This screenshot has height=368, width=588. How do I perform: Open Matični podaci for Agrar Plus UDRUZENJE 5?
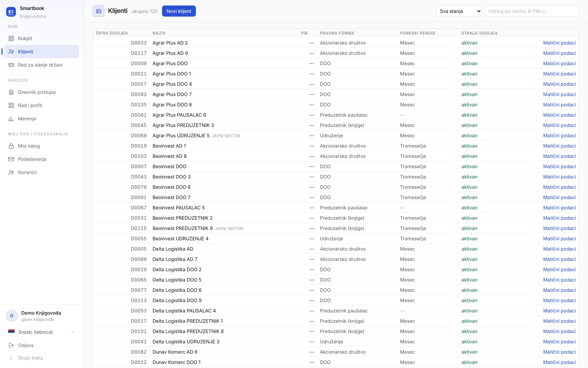coord(559,136)
